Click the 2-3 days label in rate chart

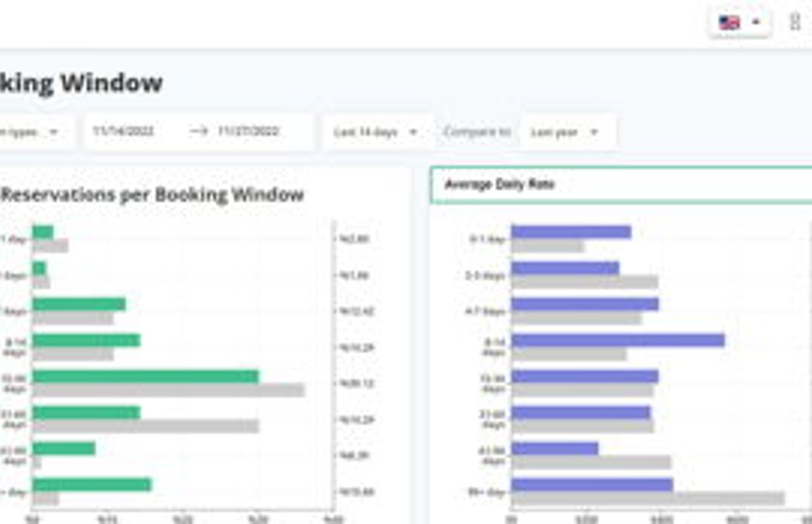485,275
